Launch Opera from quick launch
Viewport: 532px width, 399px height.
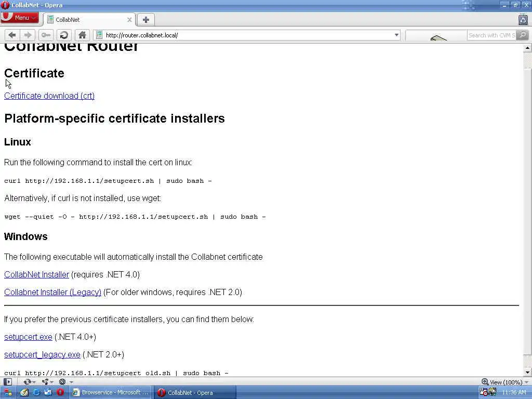click(x=60, y=393)
